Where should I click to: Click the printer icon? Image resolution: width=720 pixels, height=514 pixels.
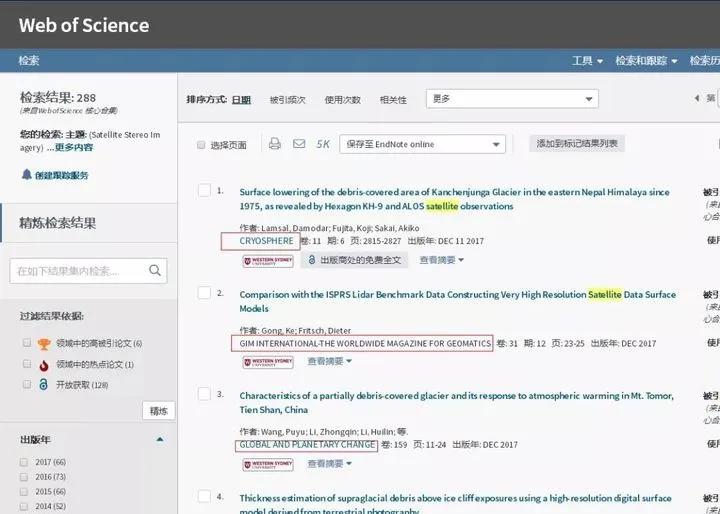pos(275,144)
